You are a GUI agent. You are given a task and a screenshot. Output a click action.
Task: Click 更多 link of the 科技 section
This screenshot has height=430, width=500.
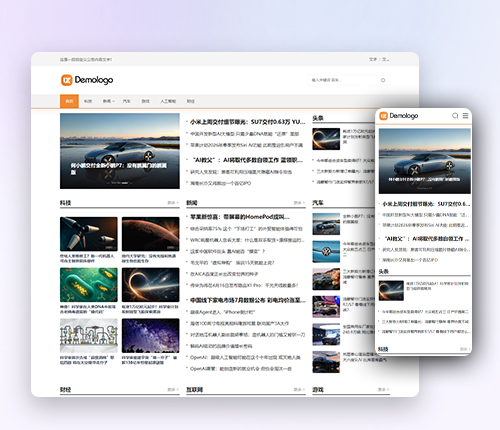tap(173, 203)
